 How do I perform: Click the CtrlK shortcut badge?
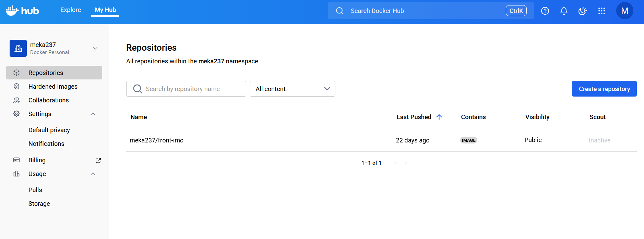(516, 11)
